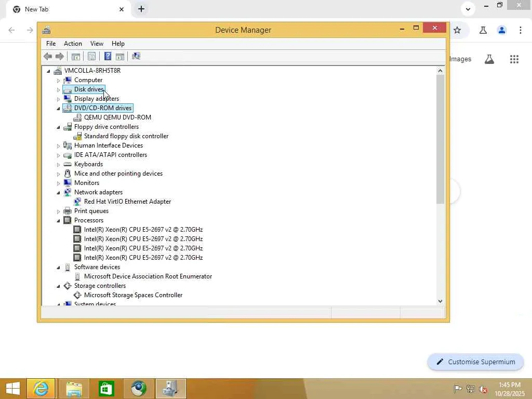Screen dimensions: 532x399
Task: Toggle the Show/Hide Console Tree toolbar icon
Action: pos(76,56)
